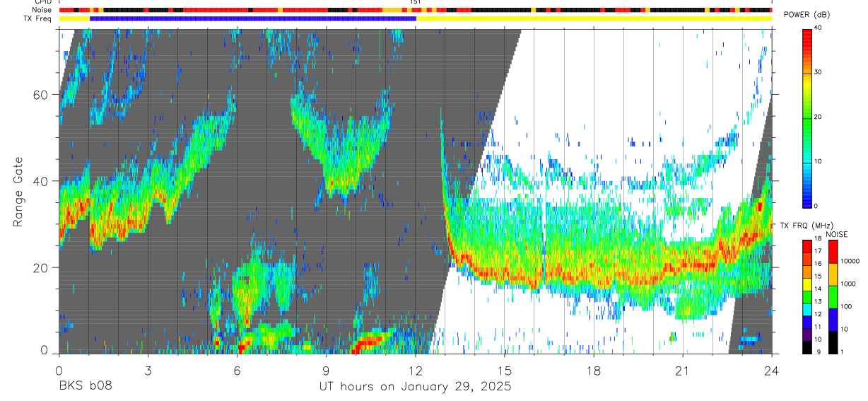Click the BKS b08 radar label
The image size is (868, 401).
point(85,387)
